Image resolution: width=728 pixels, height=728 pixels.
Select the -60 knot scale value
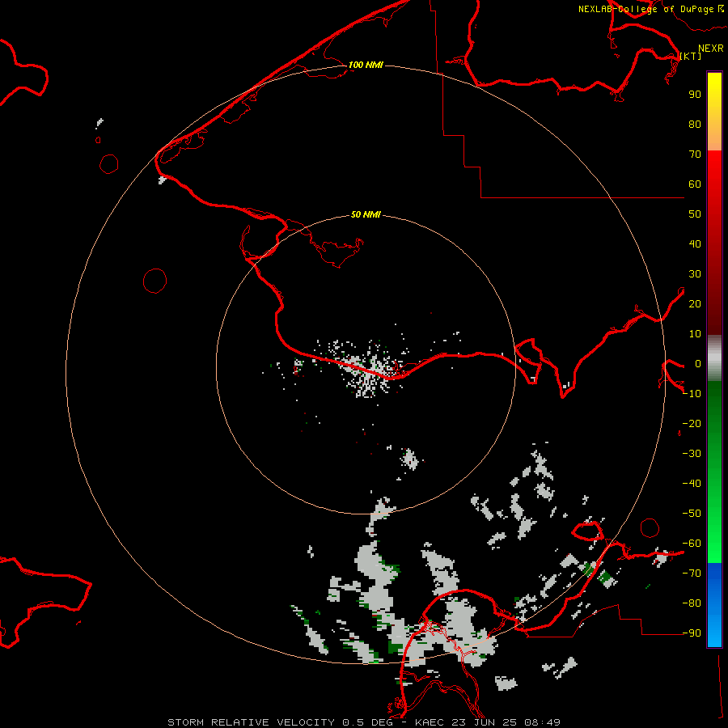pos(692,544)
